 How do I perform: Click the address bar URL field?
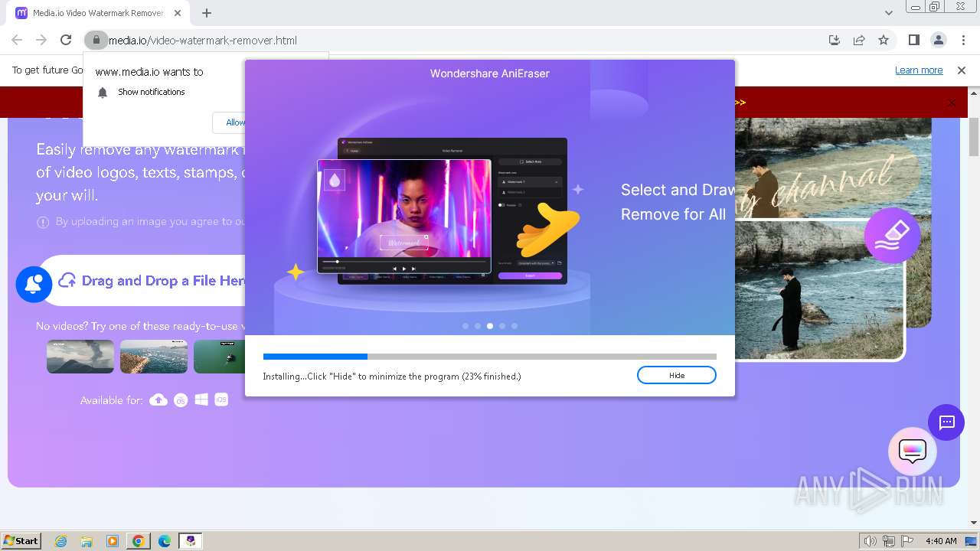[459, 40]
